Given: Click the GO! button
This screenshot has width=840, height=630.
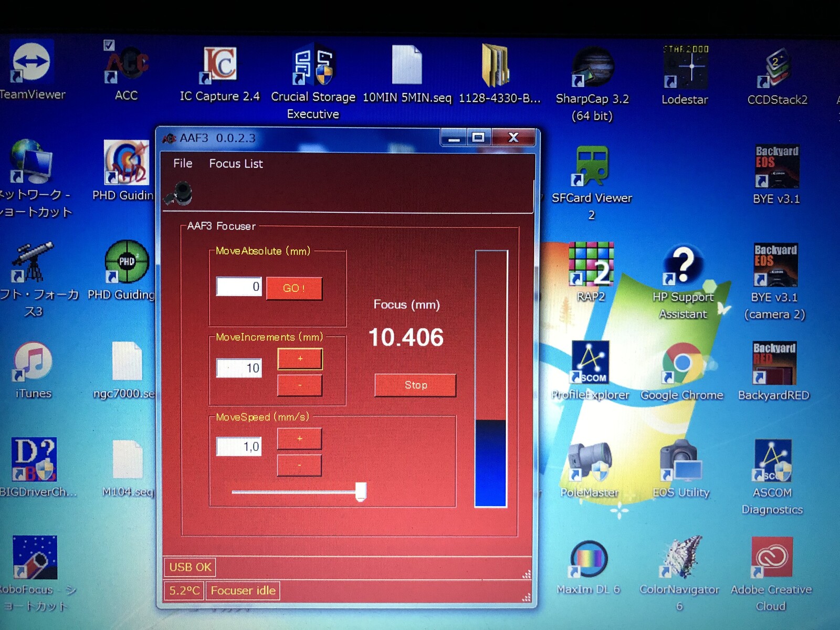Looking at the screenshot, I should click(x=294, y=288).
